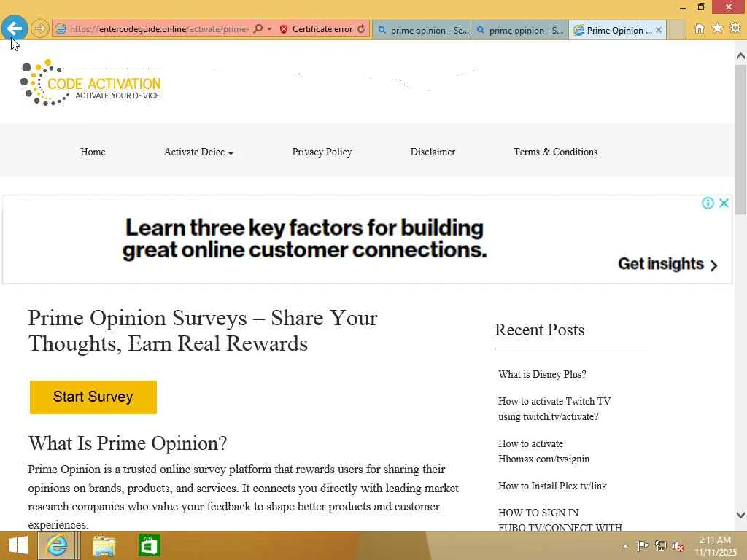
Task: Open the Home navigation link
Action: tap(93, 152)
